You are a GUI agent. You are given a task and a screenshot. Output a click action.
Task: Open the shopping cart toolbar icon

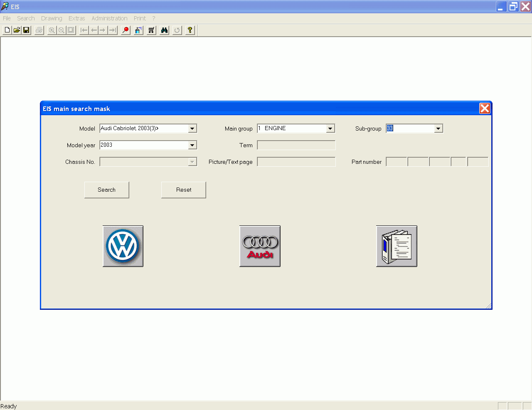click(151, 30)
